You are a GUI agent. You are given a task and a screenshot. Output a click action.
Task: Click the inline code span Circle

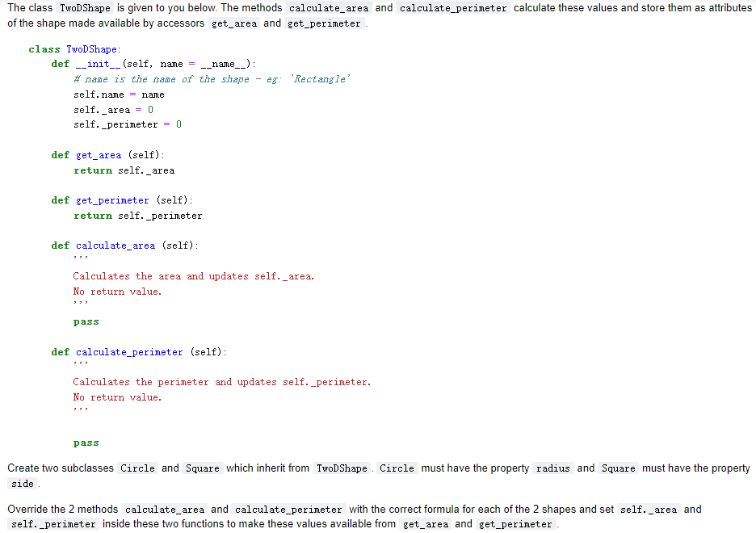coord(137,468)
